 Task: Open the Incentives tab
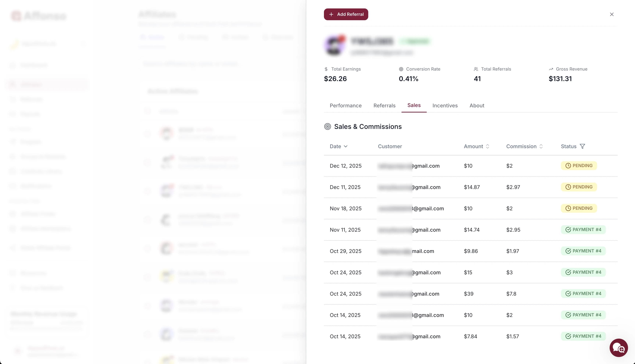point(445,106)
